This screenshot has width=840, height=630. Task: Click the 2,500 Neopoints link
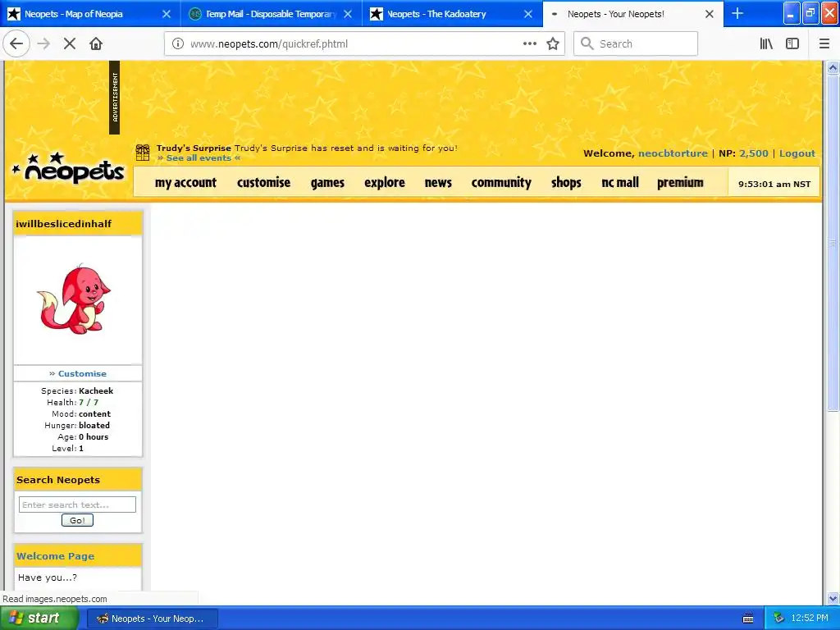pyautogui.click(x=754, y=153)
